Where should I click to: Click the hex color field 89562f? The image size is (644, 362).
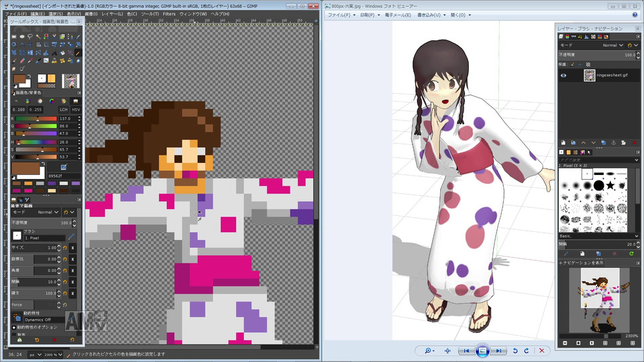(x=64, y=176)
